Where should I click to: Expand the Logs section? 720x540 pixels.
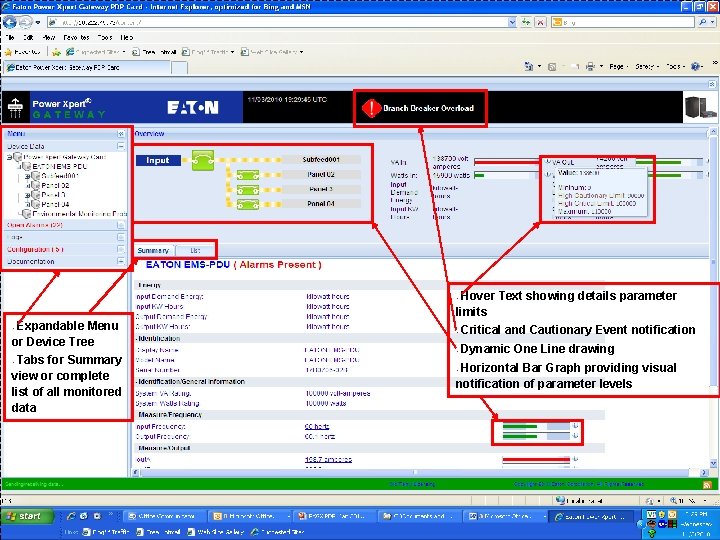point(121,237)
